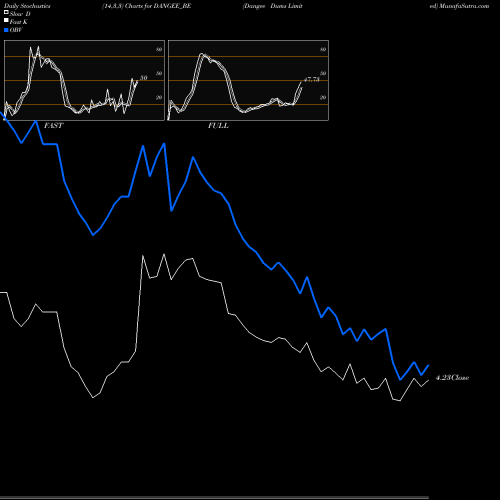500x500 pixels.
Task: Click the FULL chart label
Action: coord(218,126)
